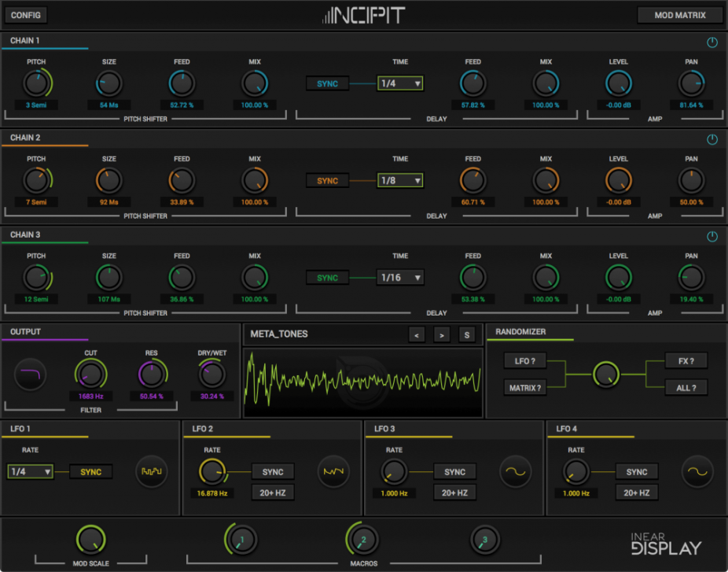The width and height of the screenshot is (728, 572).
Task: Toggle 20+ HZ mode on LFO 3
Action: pyautogui.click(x=455, y=493)
